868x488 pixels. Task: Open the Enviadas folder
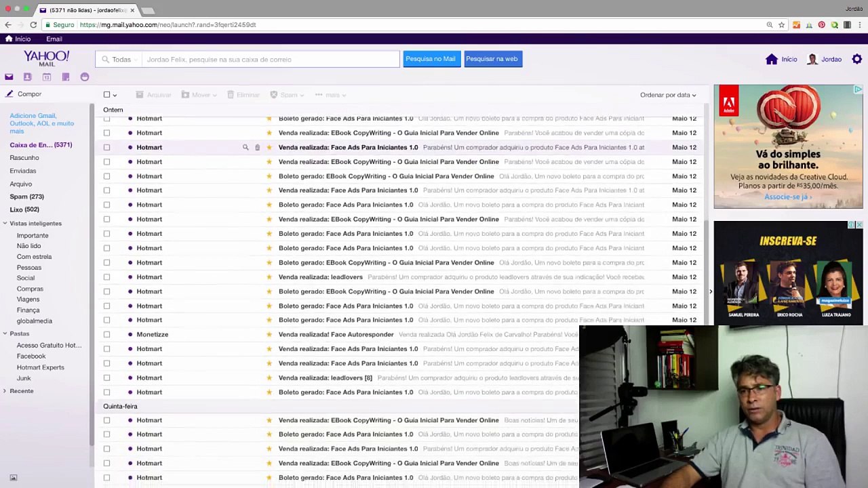click(23, 171)
